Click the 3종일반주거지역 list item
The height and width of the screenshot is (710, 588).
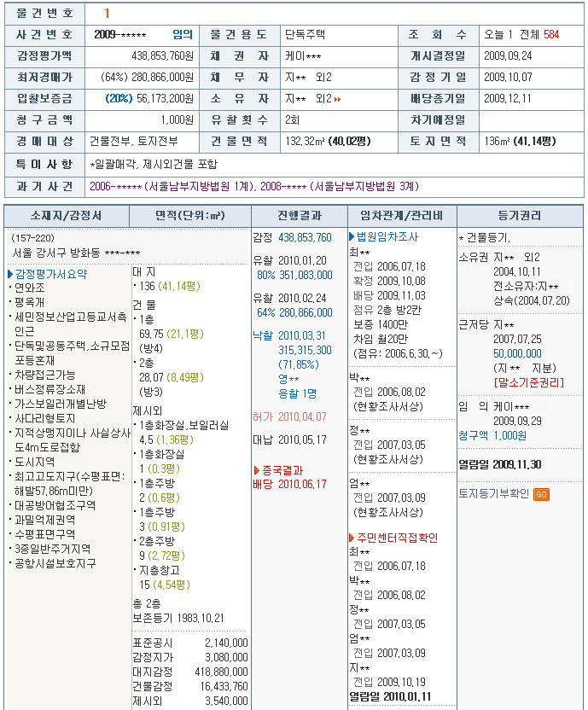tap(52, 549)
